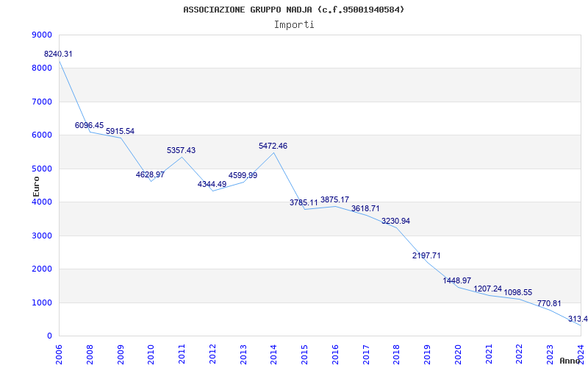This screenshot has height=368, width=588.
Task: Click the 2015 x-axis year label
Action: [304, 355]
